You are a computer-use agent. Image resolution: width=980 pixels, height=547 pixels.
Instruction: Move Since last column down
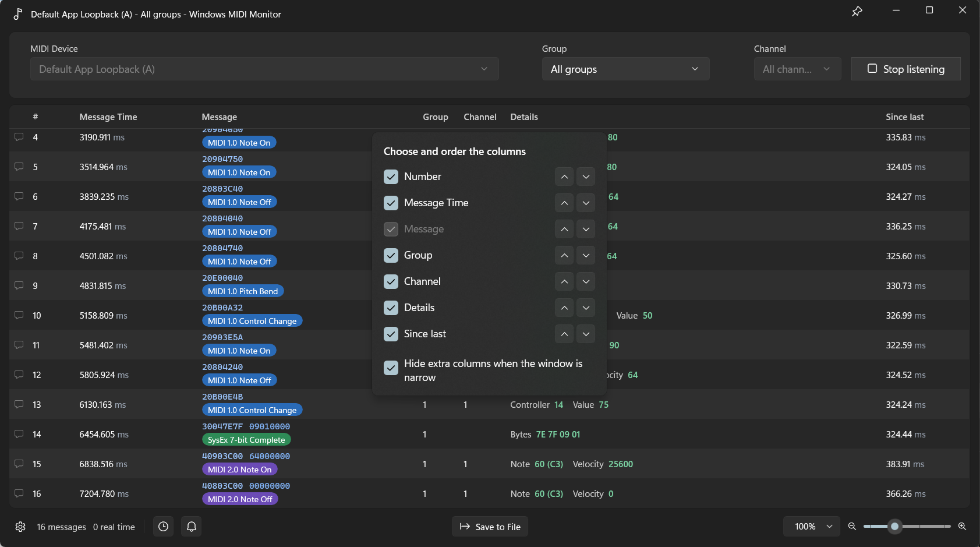(x=586, y=334)
